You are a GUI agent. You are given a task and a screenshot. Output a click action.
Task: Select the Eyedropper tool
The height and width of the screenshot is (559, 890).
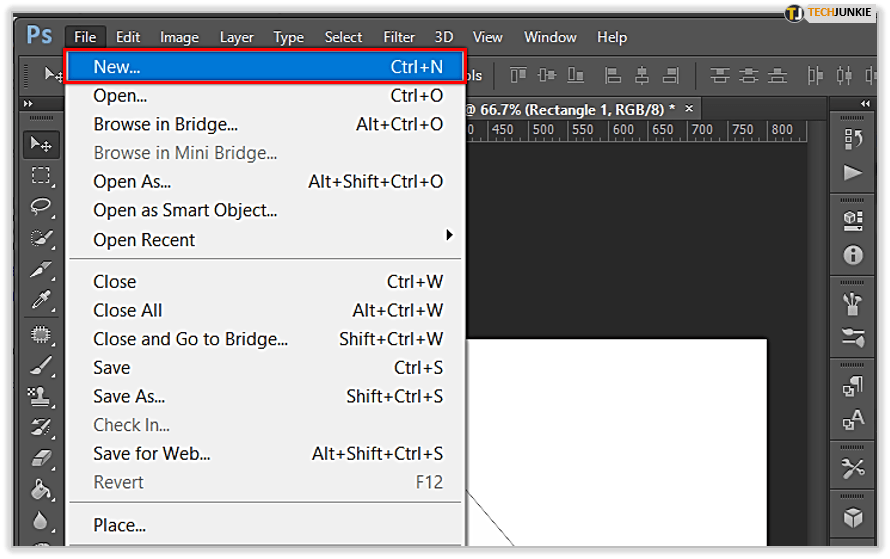coord(41,300)
